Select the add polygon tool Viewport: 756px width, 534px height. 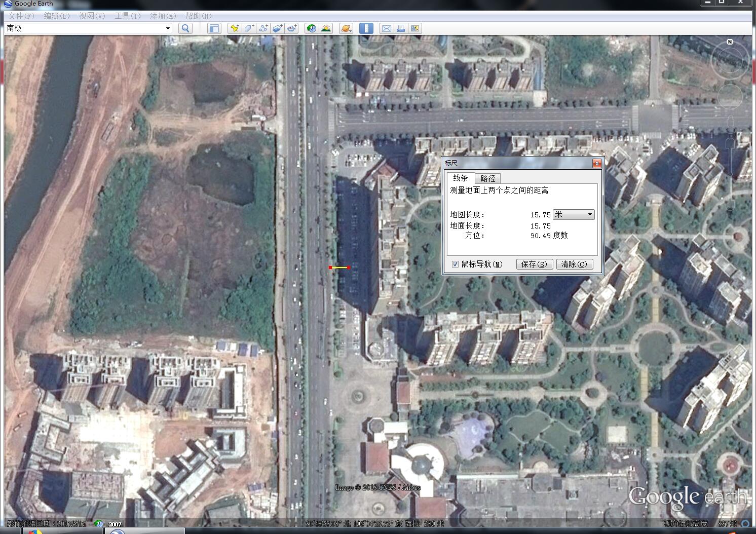point(249,28)
